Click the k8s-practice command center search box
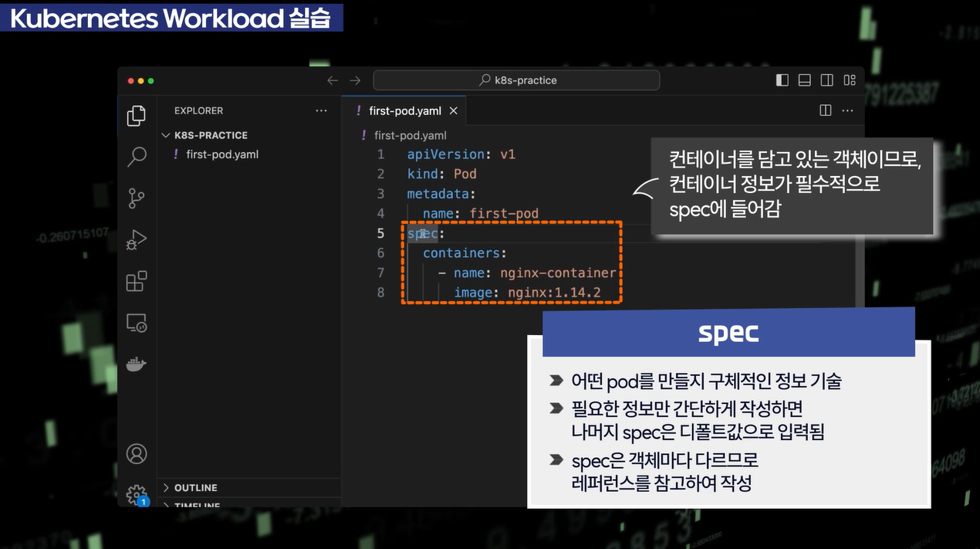The image size is (980, 549). (x=516, y=80)
